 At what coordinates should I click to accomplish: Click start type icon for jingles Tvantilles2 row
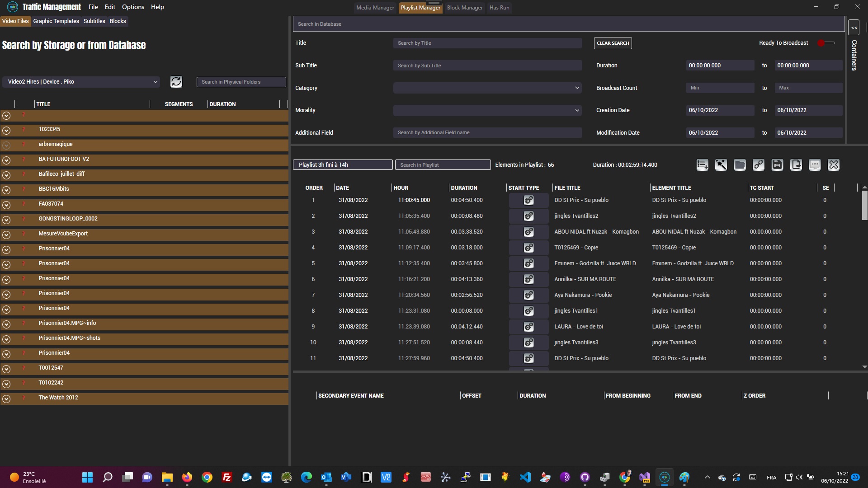tap(528, 216)
